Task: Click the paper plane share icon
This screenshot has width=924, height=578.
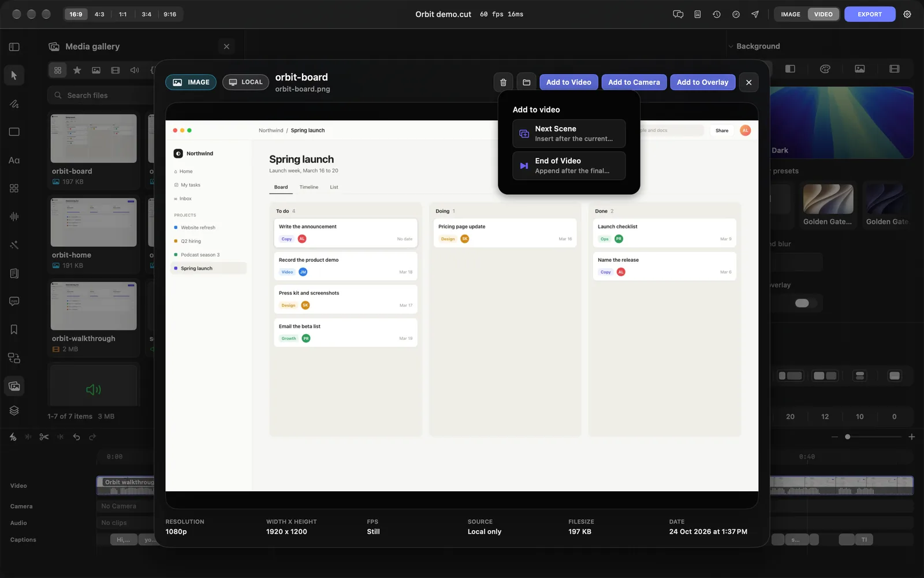Action: click(x=755, y=14)
